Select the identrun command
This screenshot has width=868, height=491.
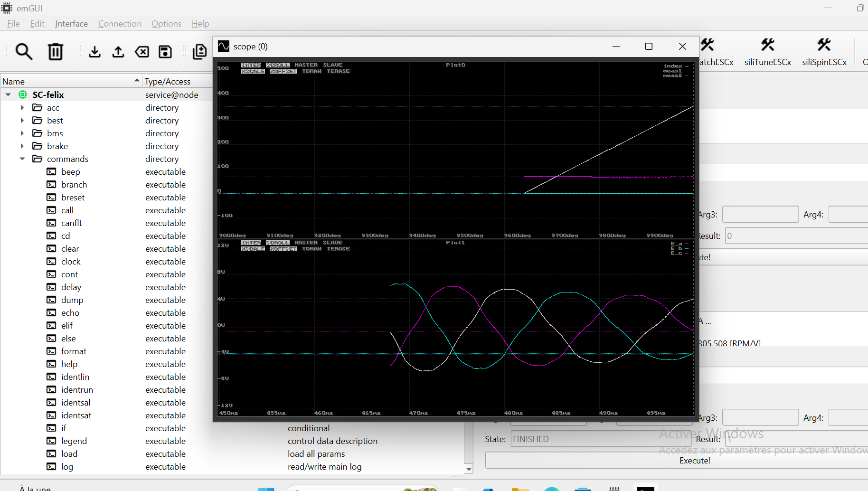click(77, 390)
